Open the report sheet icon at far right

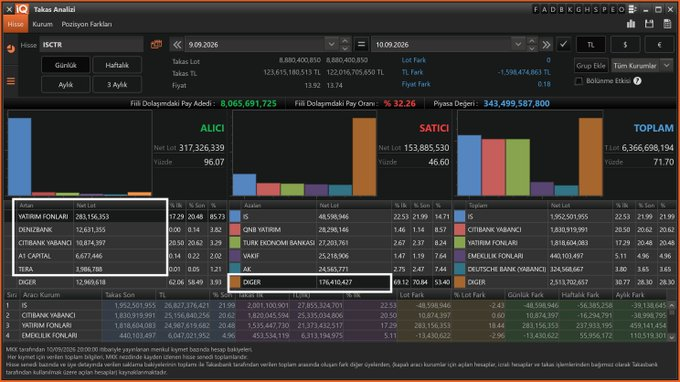pyautogui.click(x=667, y=24)
